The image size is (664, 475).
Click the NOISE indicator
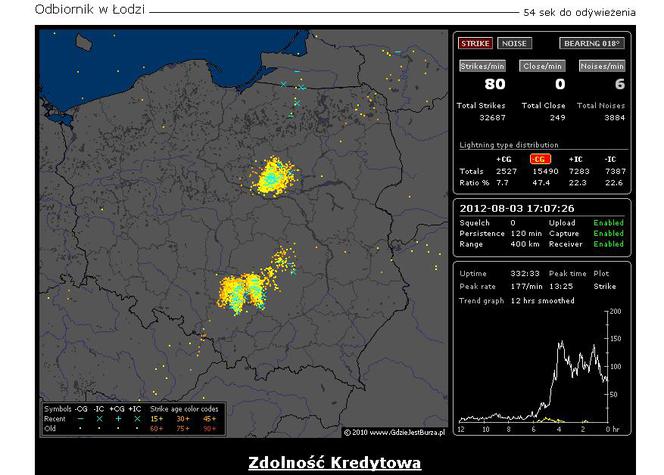click(514, 44)
